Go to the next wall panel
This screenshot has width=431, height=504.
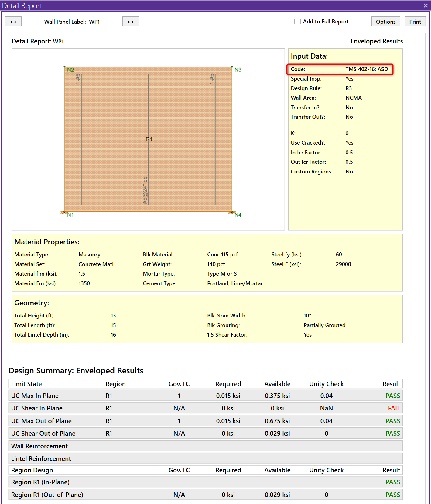click(131, 22)
